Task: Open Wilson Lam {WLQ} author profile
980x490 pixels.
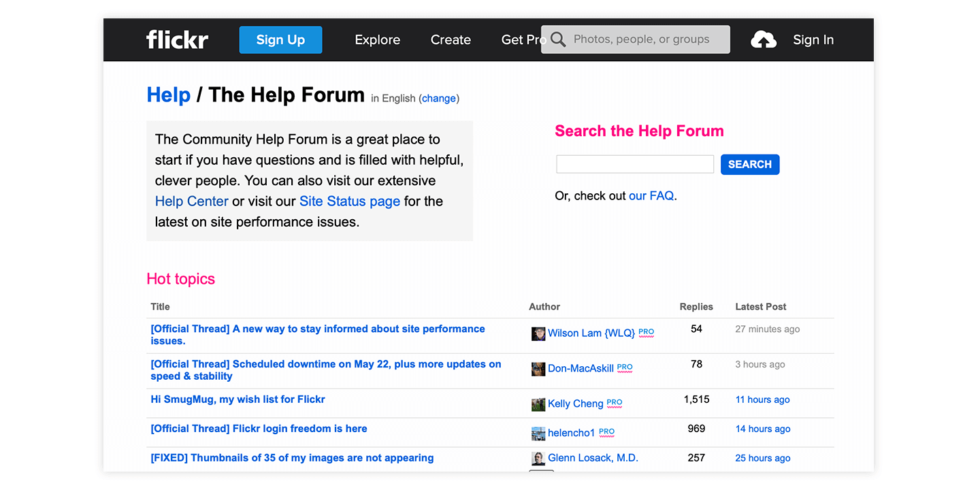Action: point(591,333)
